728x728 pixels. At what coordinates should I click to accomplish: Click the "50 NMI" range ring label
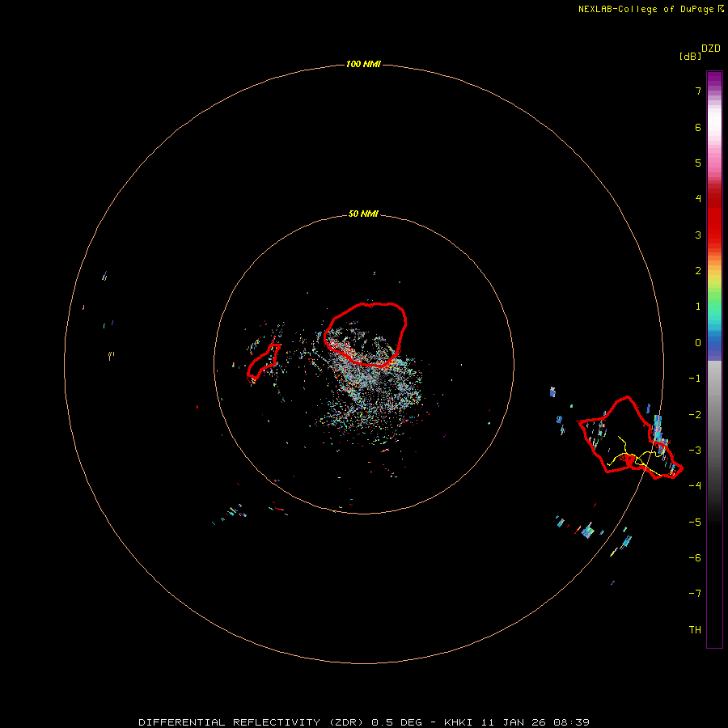point(363,214)
